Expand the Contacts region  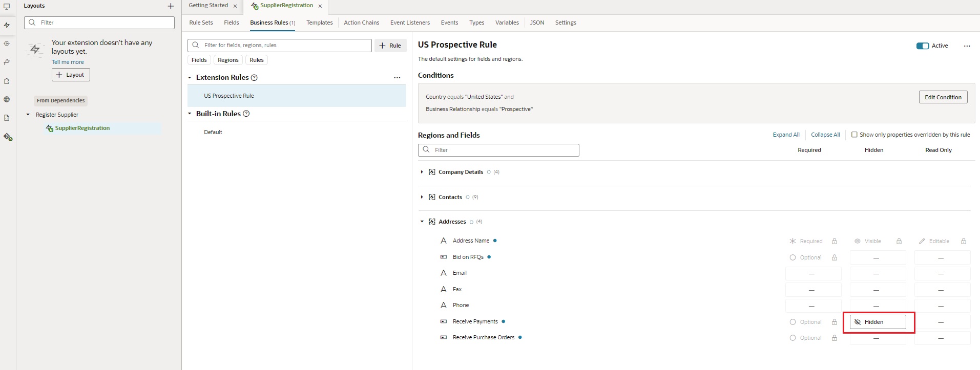422,197
